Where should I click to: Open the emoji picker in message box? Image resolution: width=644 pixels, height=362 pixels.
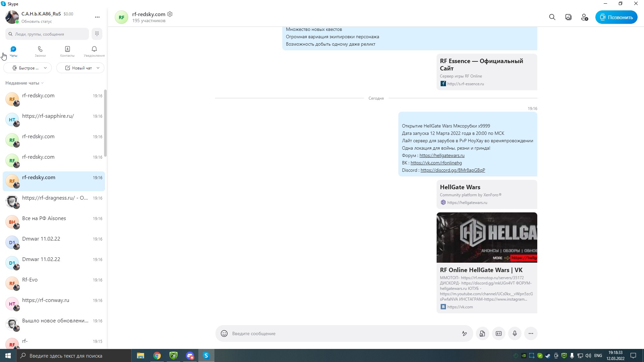tap(224, 333)
